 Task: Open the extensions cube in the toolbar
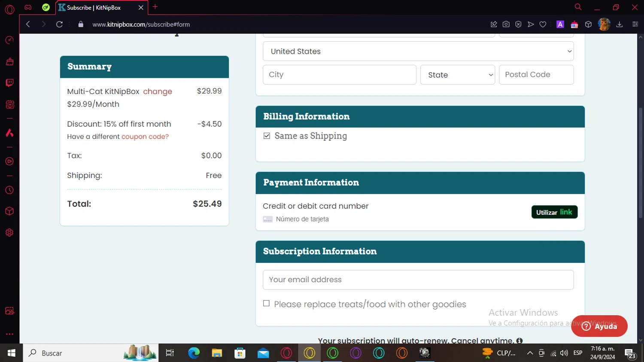[x=589, y=24]
